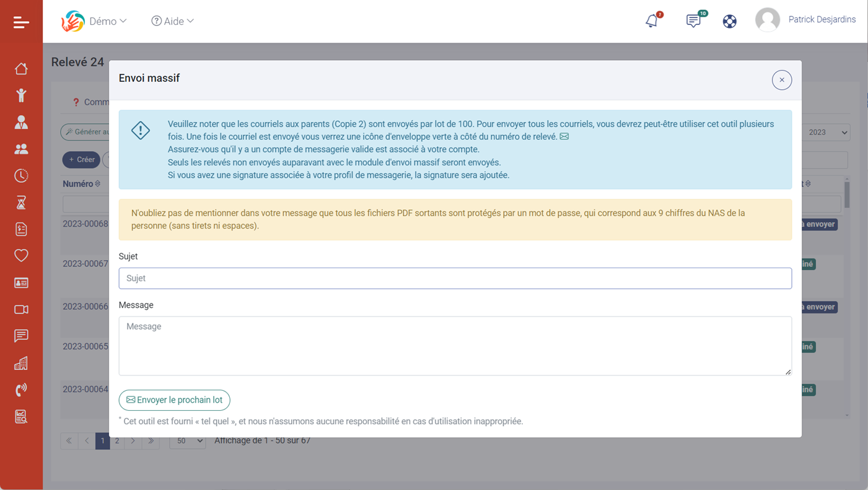This screenshot has height=490, width=868.
Task: Select the heart icon in sidebar
Action: point(21,255)
